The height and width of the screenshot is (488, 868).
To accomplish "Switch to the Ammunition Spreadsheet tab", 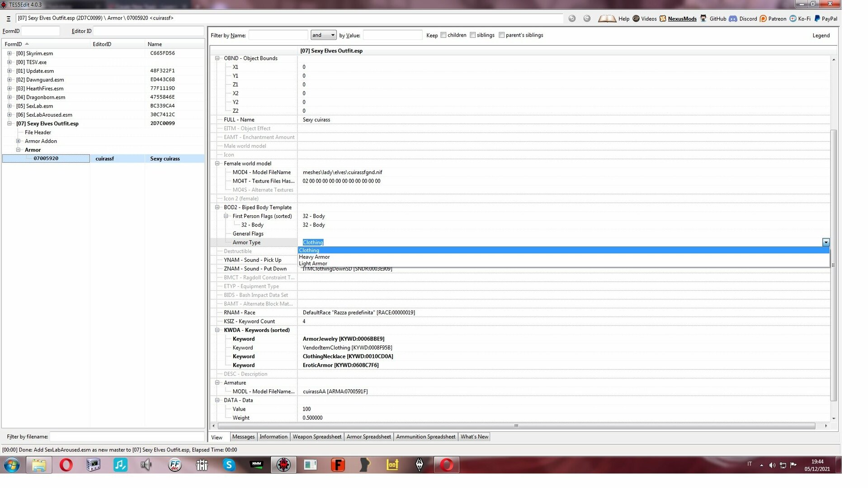I will (x=425, y=437).
